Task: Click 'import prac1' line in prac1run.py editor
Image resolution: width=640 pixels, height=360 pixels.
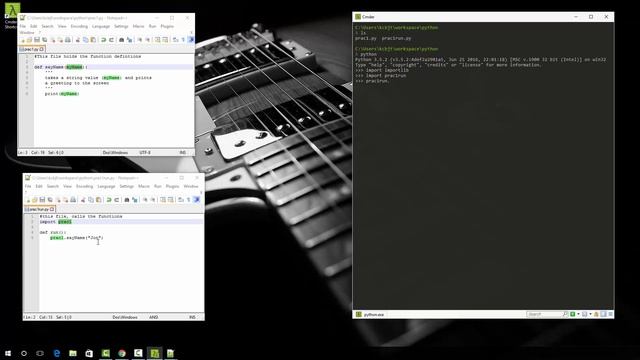Action: coord(56,222)
